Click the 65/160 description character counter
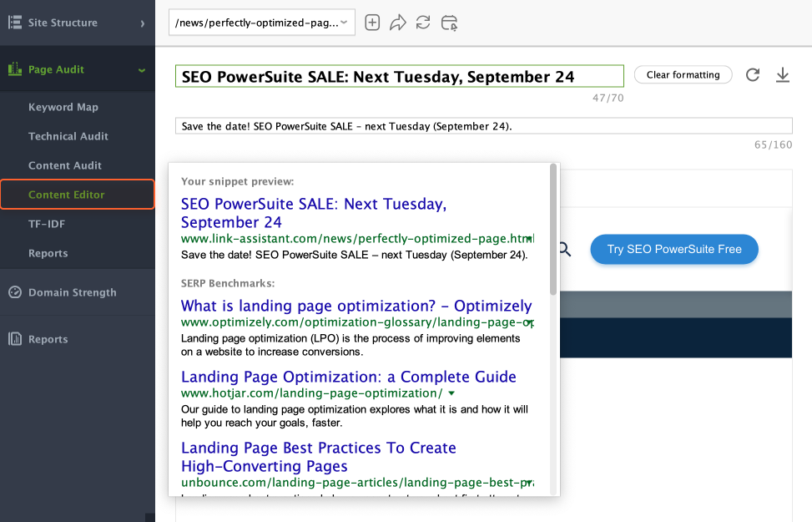This screenshot has width=812, height=522. (773, 144)
